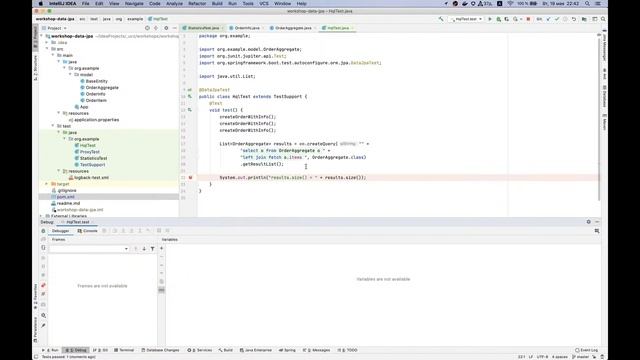Toggle breakpoint at System.out.println line
640x360 pixels.
pyautogui.click(x=190, y=178)
